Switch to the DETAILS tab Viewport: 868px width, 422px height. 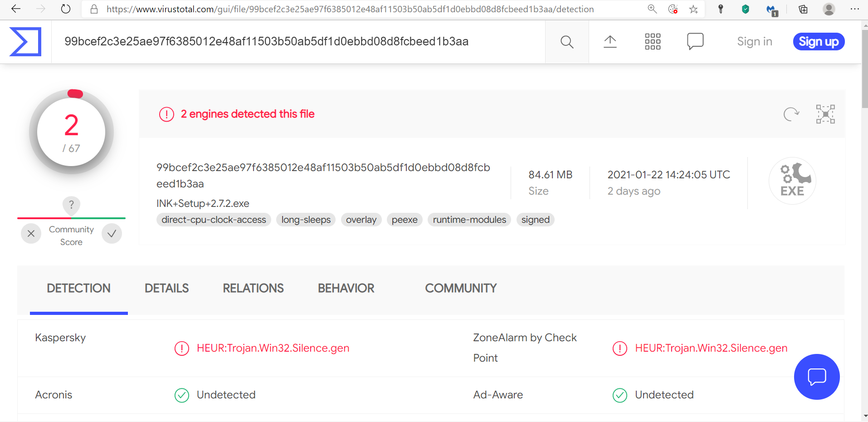[x=167, y=289]
